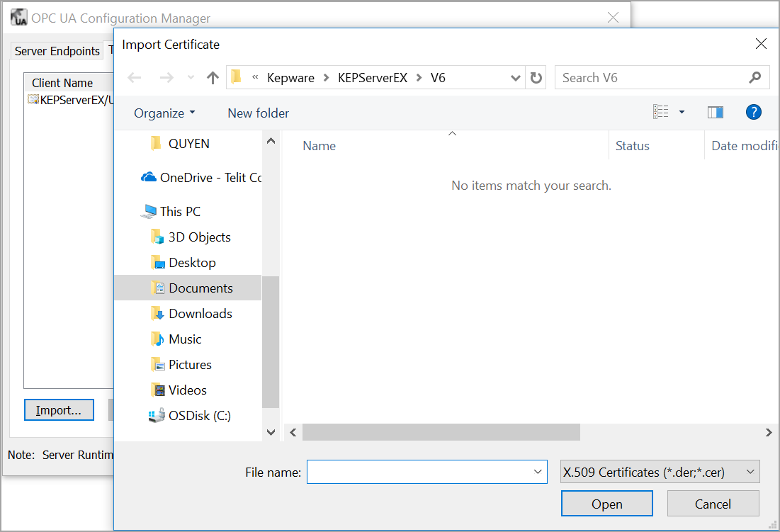
Task: Open the Downloads folder in sidebar
Action: pos(200,314)
